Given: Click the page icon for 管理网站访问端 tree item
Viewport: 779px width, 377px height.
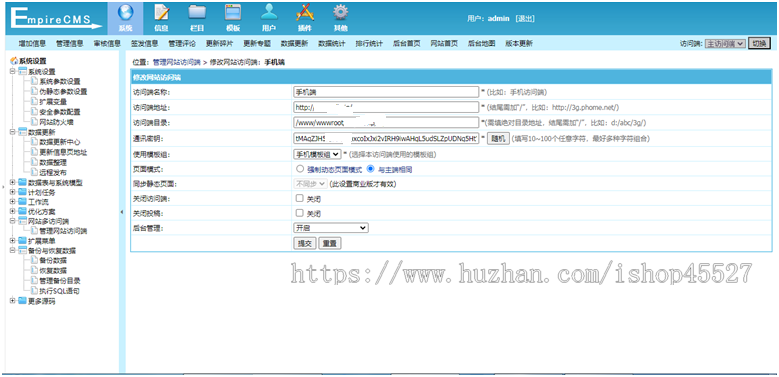Looking at the screenshot, I should tap(34, 231).
